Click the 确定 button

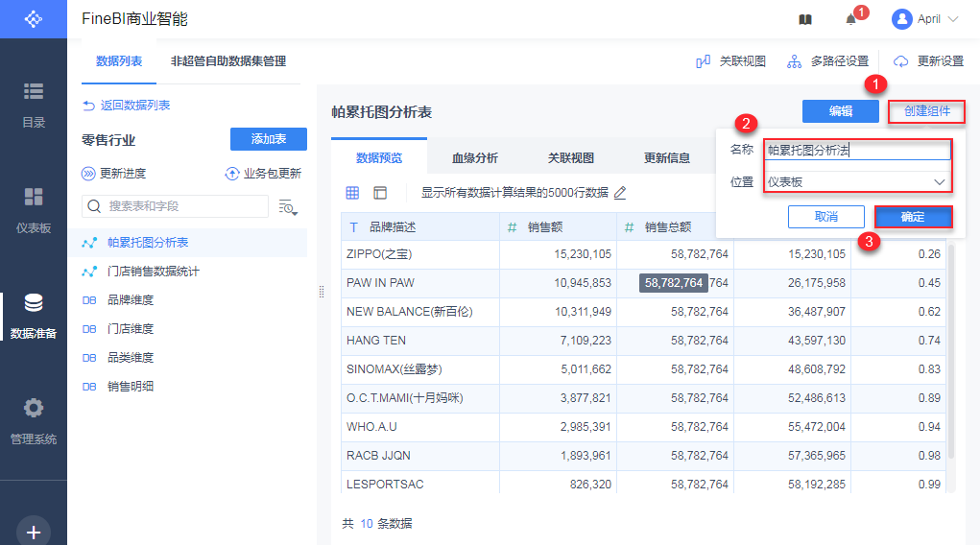tap(913, 217)
